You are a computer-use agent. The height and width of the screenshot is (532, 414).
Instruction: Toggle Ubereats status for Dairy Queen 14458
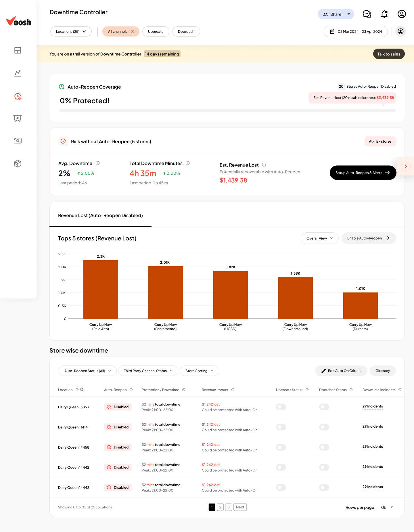coord(281,447)
